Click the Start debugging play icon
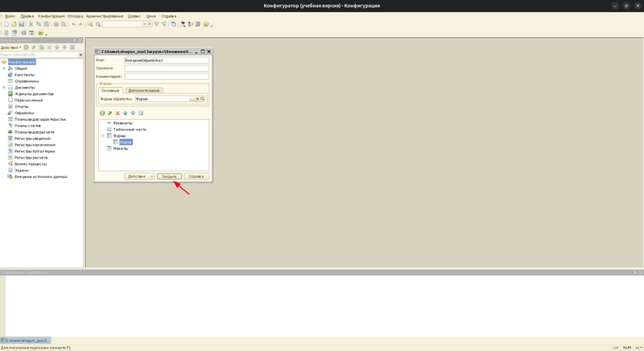This screenshot has width=644, height=351. point(41,33)
